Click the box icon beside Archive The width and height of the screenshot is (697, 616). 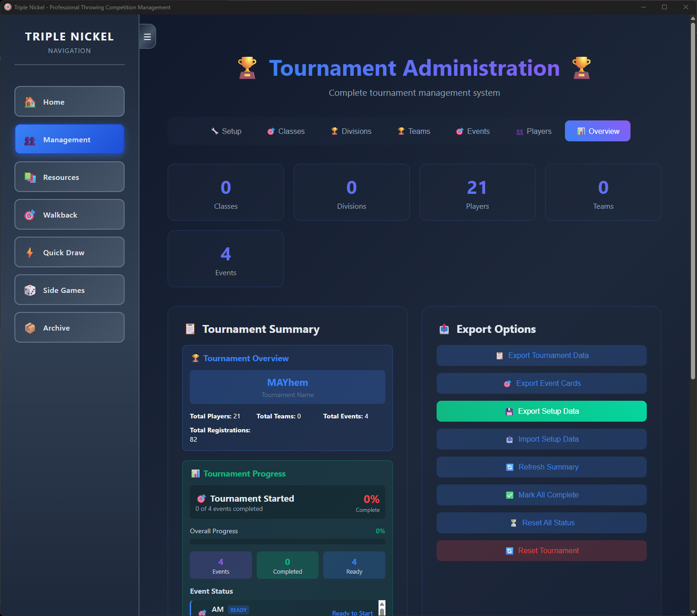click(30, 328)
